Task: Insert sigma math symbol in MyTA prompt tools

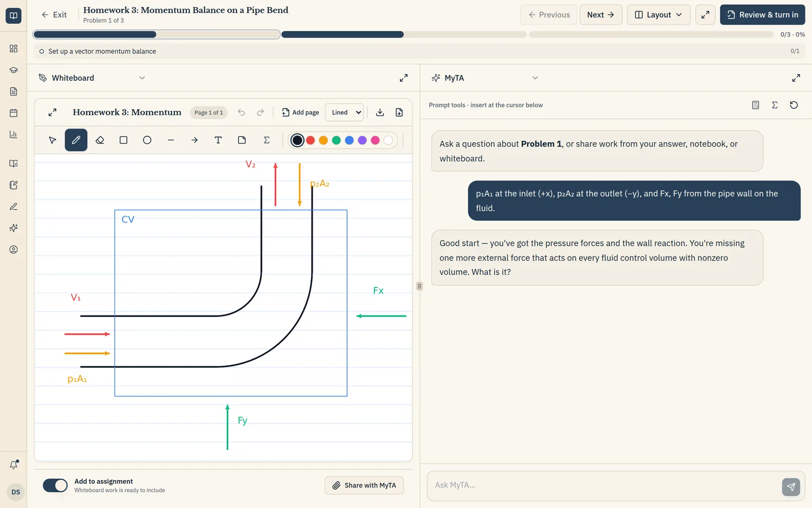Action: pyautogui.click(x=775, y=105)
